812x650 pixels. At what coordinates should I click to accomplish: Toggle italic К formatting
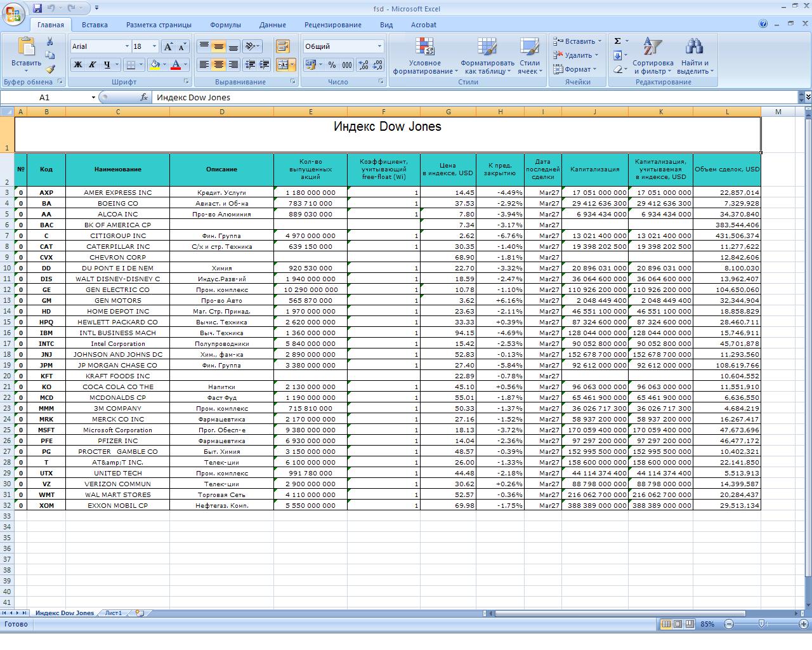click(93, 64)
